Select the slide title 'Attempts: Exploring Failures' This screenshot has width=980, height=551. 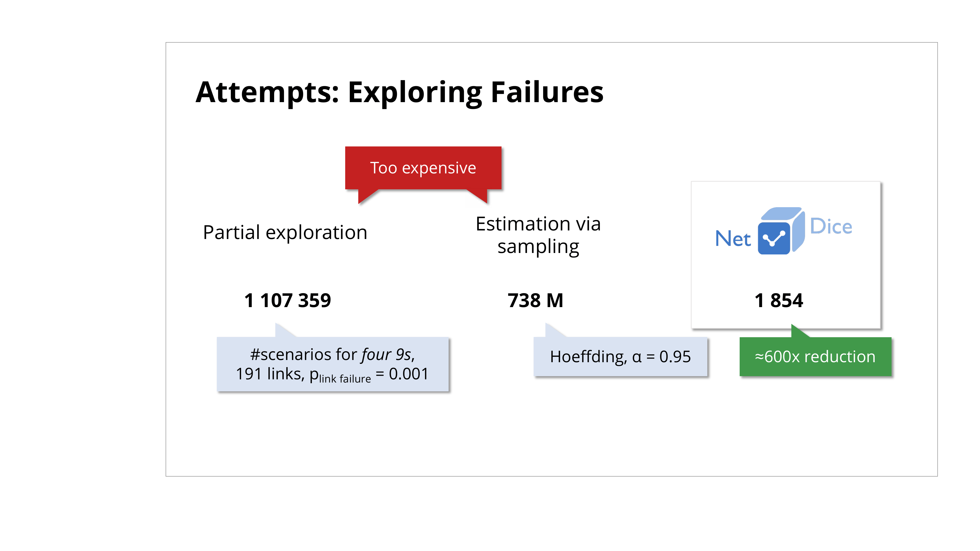tap(399, 92)
